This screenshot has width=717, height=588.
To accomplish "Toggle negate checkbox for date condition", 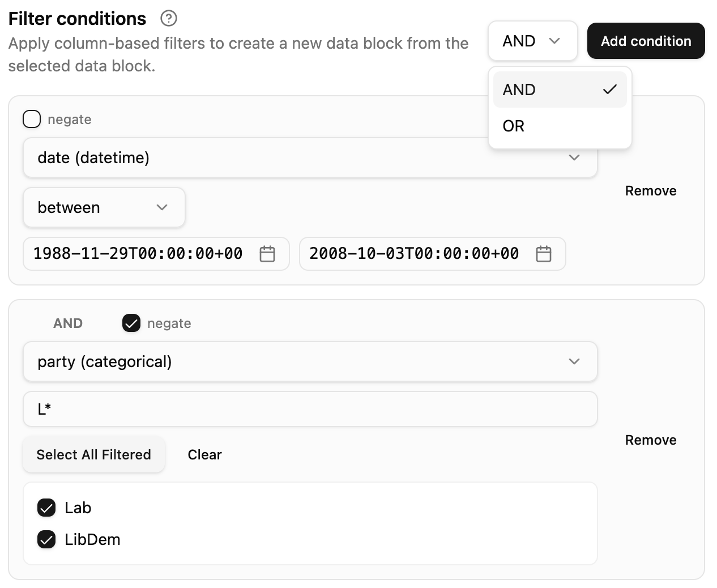I will point(32,119).
